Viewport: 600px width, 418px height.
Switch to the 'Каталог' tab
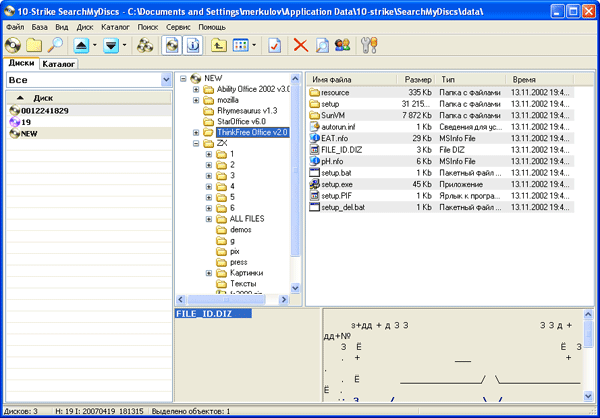pyautogui.click(x=60, y=63)
